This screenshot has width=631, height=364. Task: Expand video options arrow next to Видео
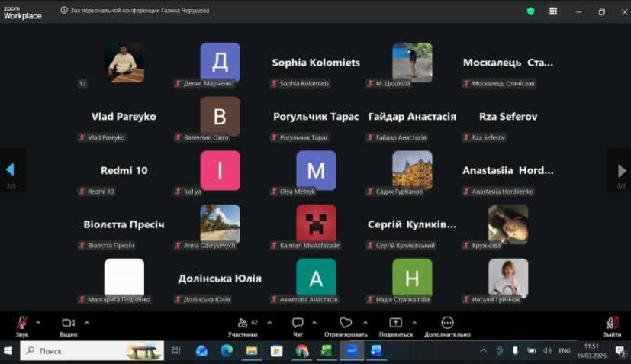87,321
